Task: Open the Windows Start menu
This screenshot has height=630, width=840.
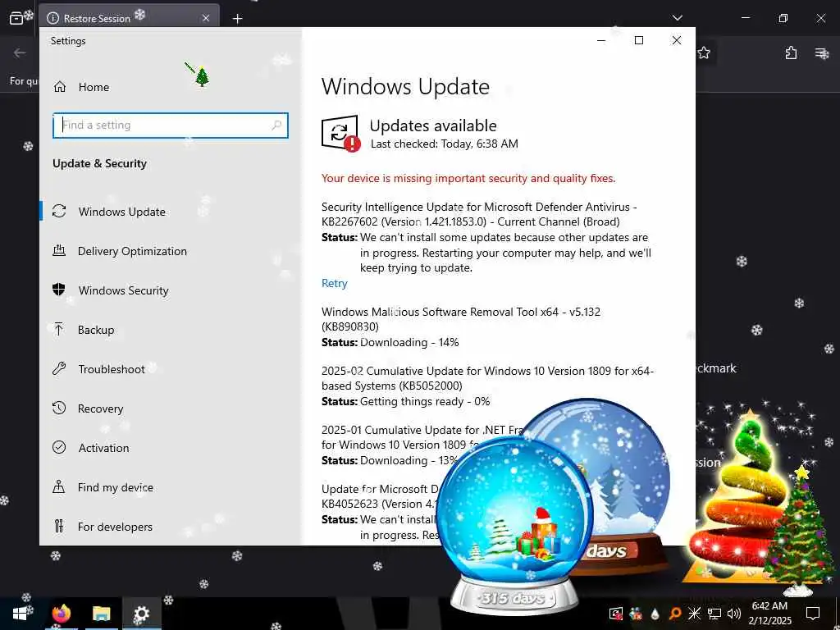Action: pos(20,614)
